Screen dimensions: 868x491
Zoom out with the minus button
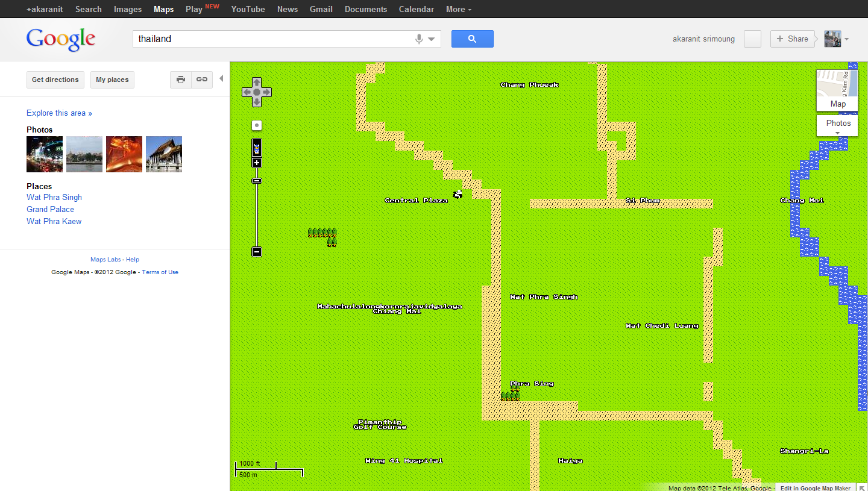pos(257,252)
